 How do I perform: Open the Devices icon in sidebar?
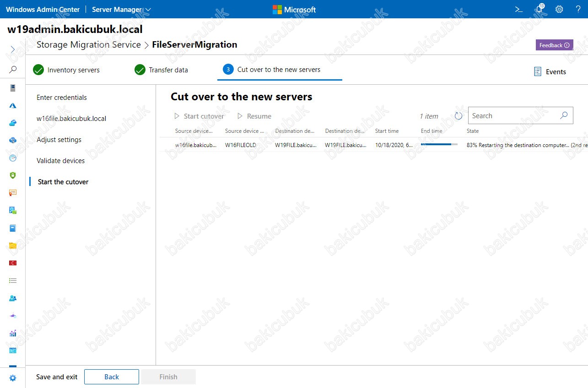click(x=13, y=210)
